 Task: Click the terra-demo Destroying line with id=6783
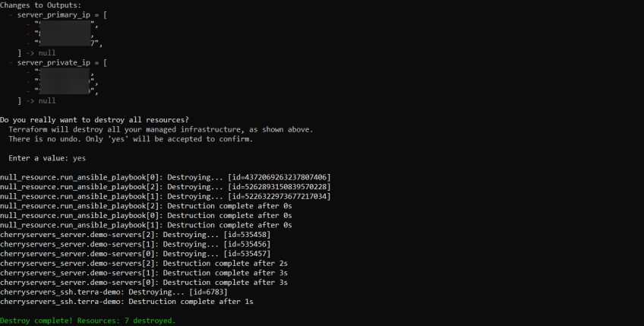113,292
